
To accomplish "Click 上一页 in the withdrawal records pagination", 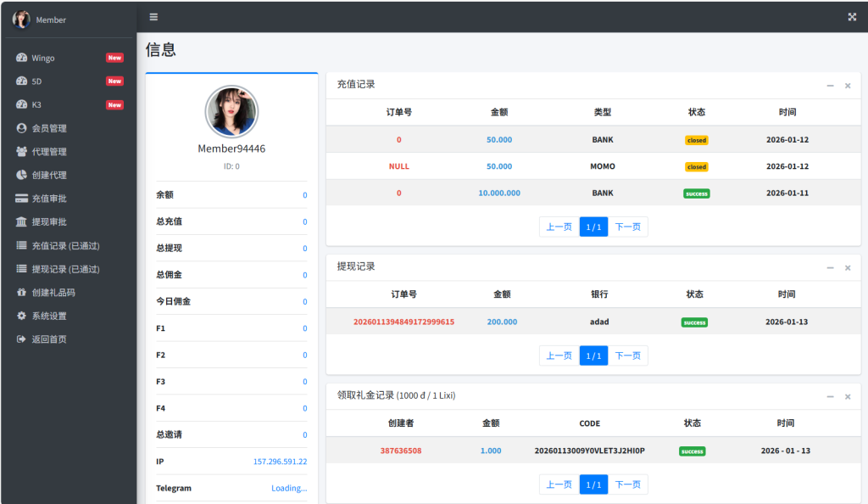I will click(558, 356).
